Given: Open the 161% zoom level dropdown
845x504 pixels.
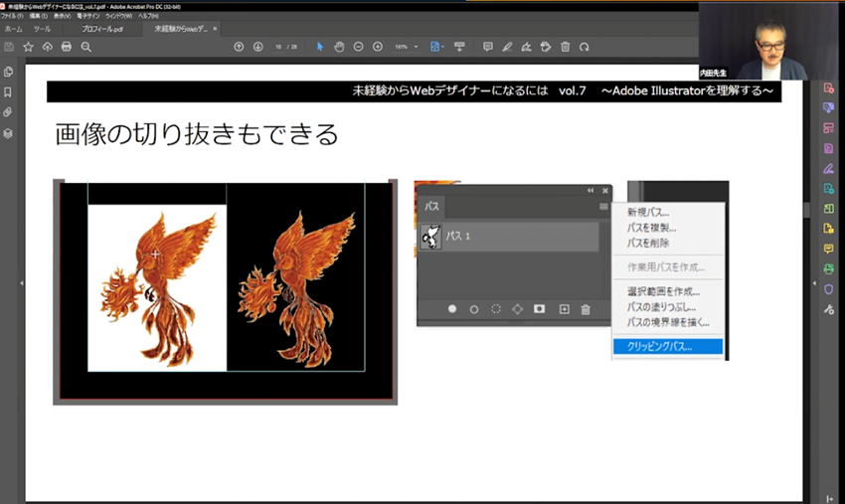Looking at the screenshot, I should pyautogui.click(x=407, y=47).
